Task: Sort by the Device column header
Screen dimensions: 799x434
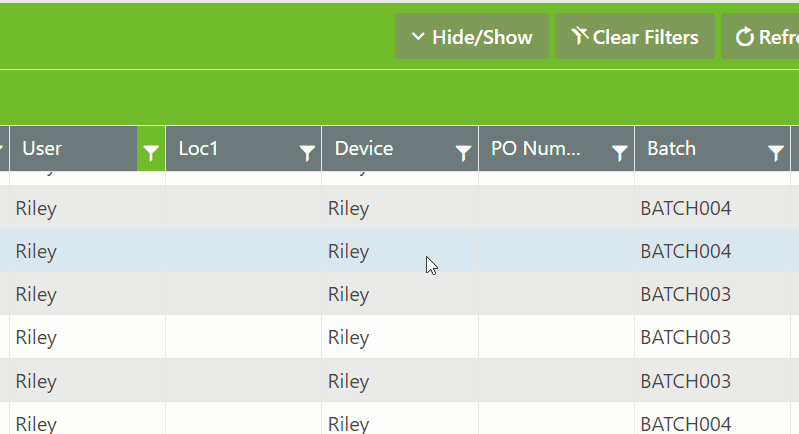Action: [385, 149]
